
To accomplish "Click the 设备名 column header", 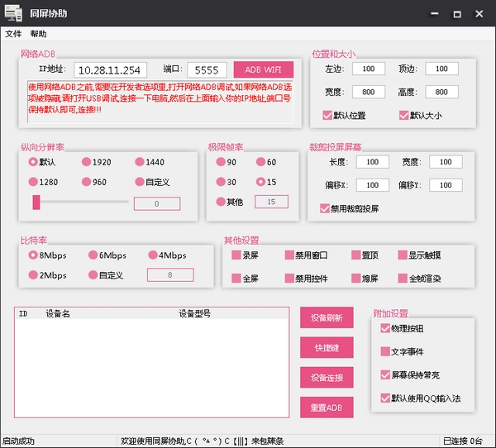I will tap(58, 314).
